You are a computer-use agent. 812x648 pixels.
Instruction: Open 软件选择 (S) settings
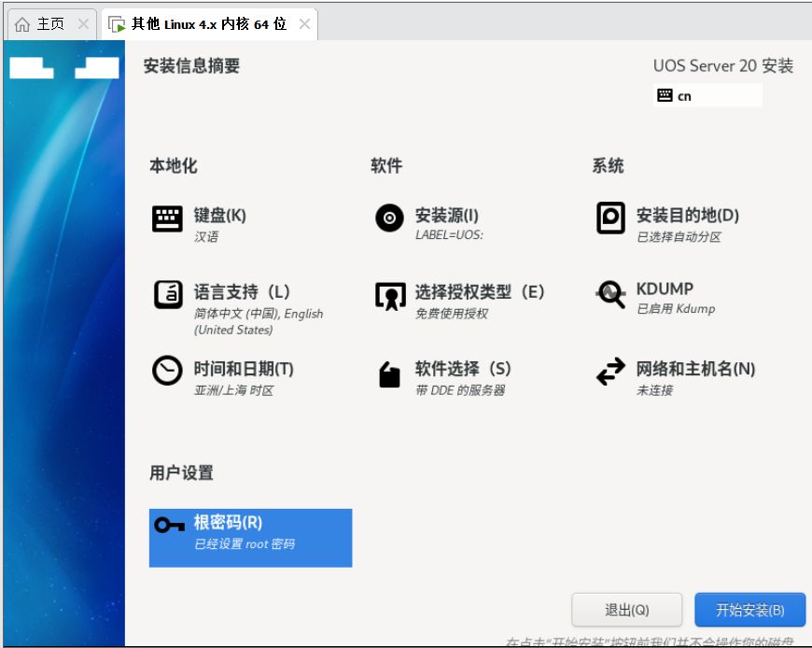tap(463, 369)
